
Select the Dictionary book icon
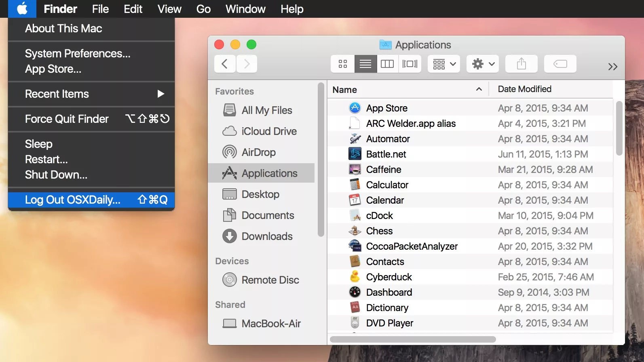click(x=355, y=307)
